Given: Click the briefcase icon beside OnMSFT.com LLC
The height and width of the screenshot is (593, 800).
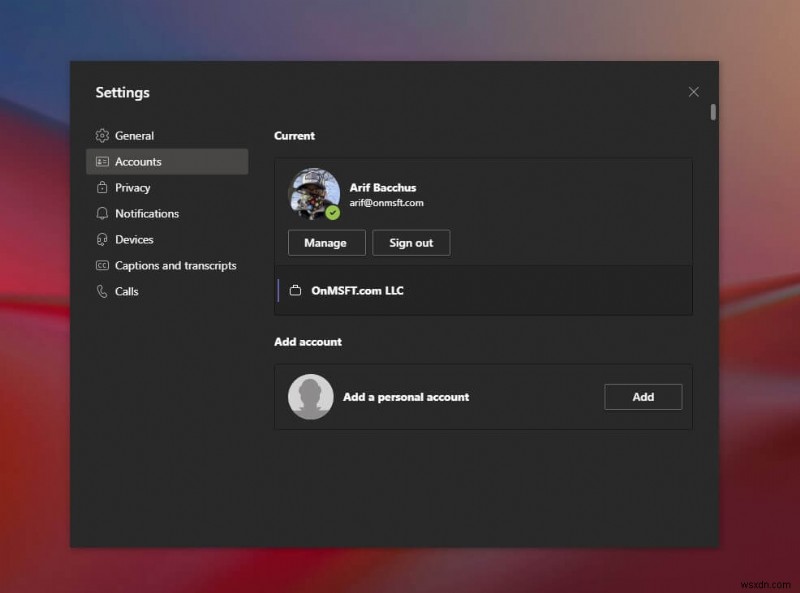Looking at the screenshot, I should 294,290.
